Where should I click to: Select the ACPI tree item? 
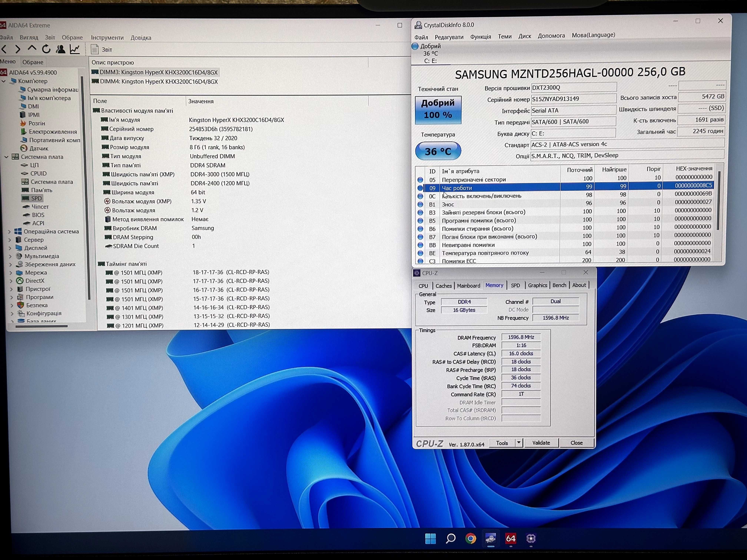tap(34, 223)
